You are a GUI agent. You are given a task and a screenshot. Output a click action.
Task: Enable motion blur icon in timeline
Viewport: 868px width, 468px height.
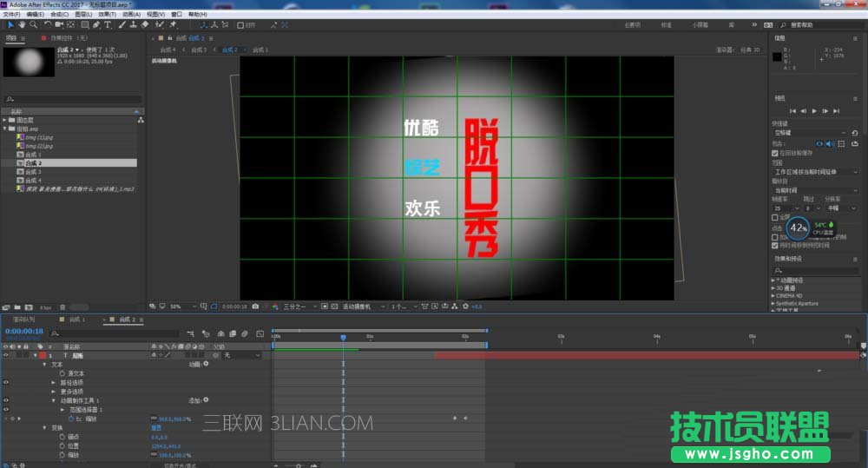(245, 334)
